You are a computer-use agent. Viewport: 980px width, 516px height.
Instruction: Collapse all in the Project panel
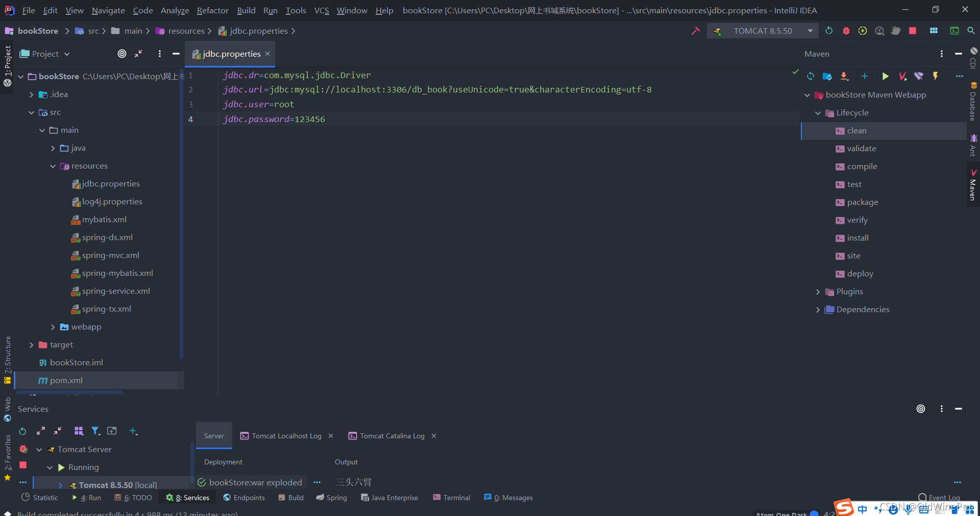coord(138,54)
